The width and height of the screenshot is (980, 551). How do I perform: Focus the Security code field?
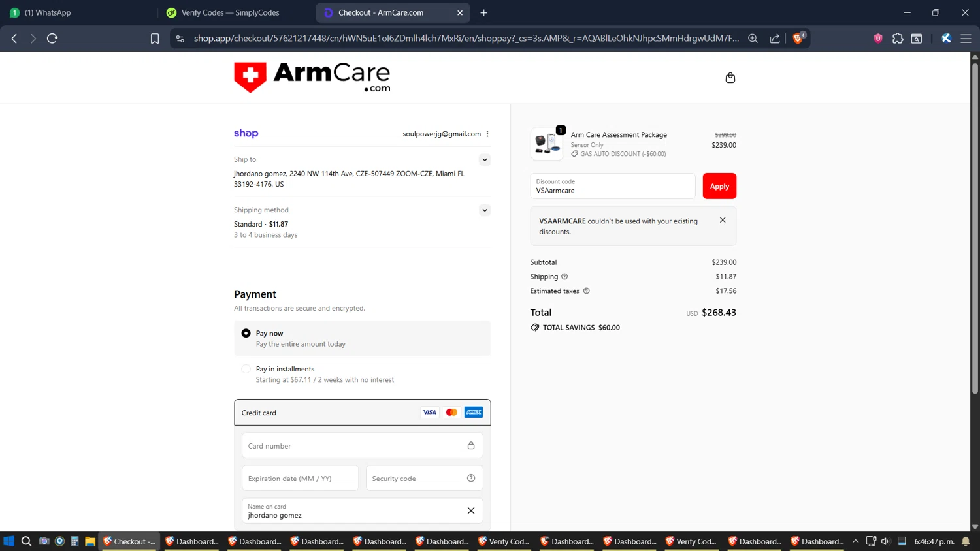coord(425,478)
